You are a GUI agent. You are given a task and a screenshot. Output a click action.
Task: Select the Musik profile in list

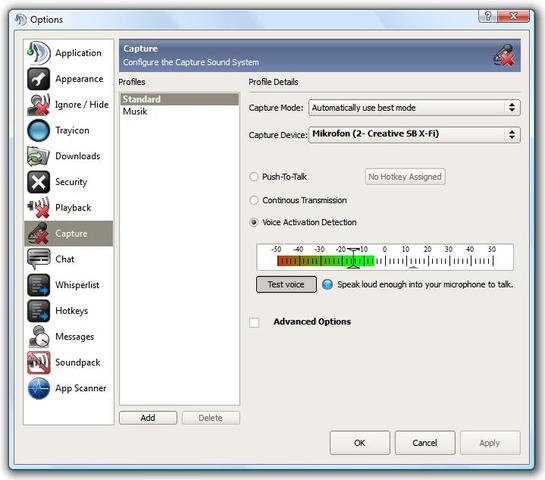pyautogui.click(x=179, y=112)
